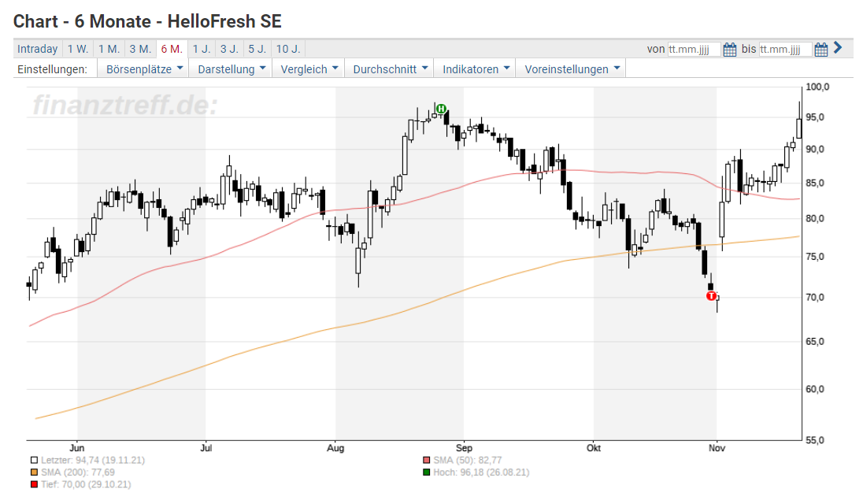Open the 'bis' date calendar picker icon

click(x=821, y=50)
